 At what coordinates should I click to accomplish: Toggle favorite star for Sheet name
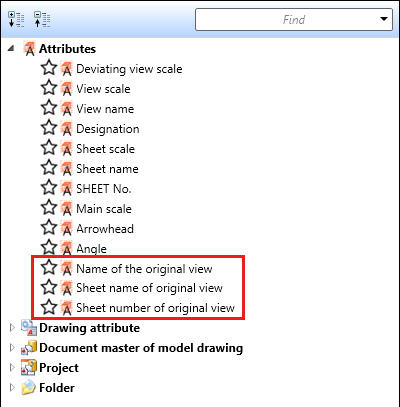[x=49, y=168]
